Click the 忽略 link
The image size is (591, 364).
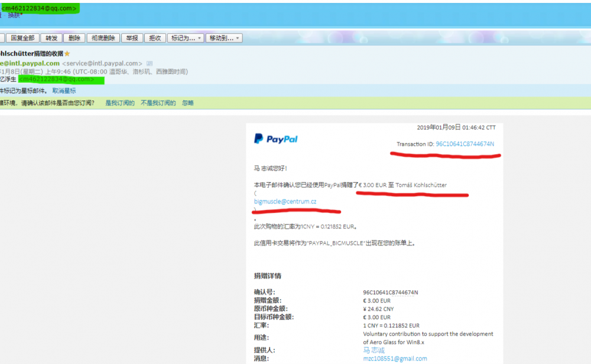[189, 103]
